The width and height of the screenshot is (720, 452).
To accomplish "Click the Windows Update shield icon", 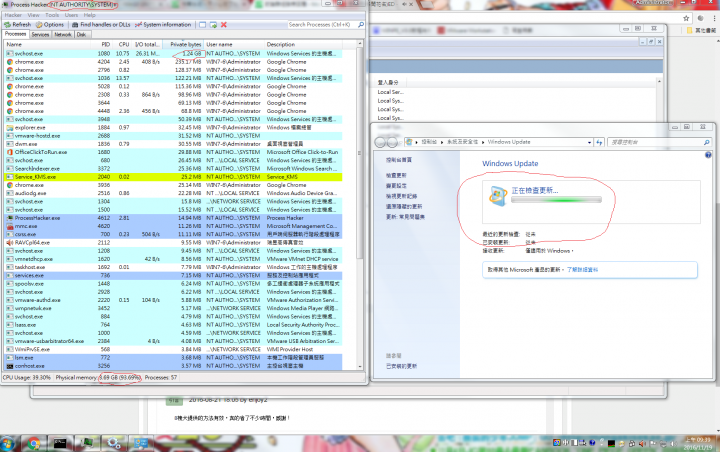I will [x=498, y=196].
